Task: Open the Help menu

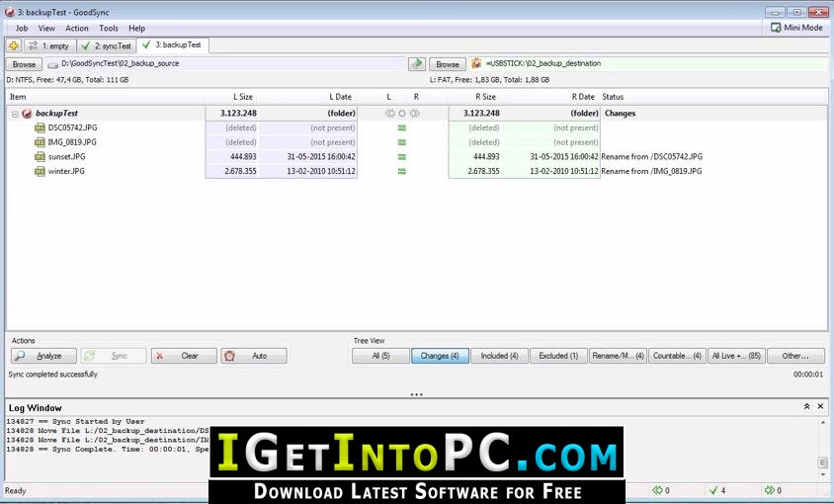Action: 136,29
